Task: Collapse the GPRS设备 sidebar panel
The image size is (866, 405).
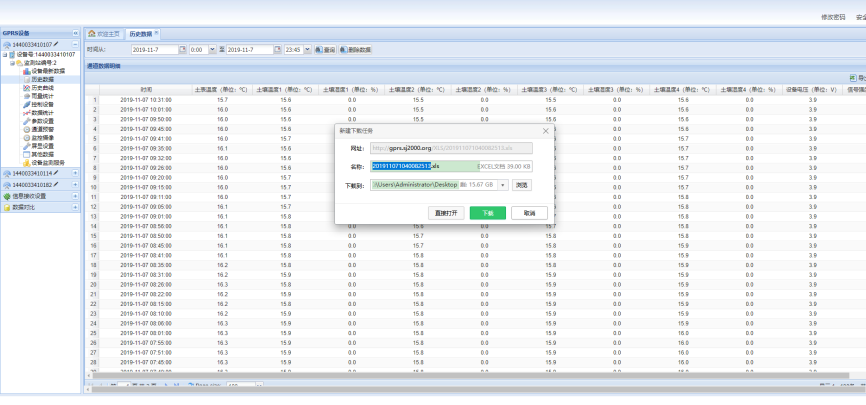Action: pos(76,33)
